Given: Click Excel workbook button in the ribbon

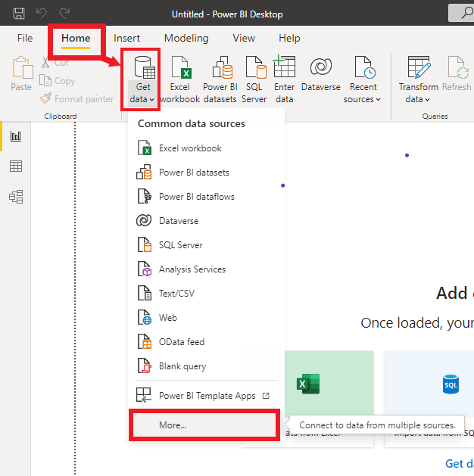Looking at the screenshot, I should (x=179, y=79).
